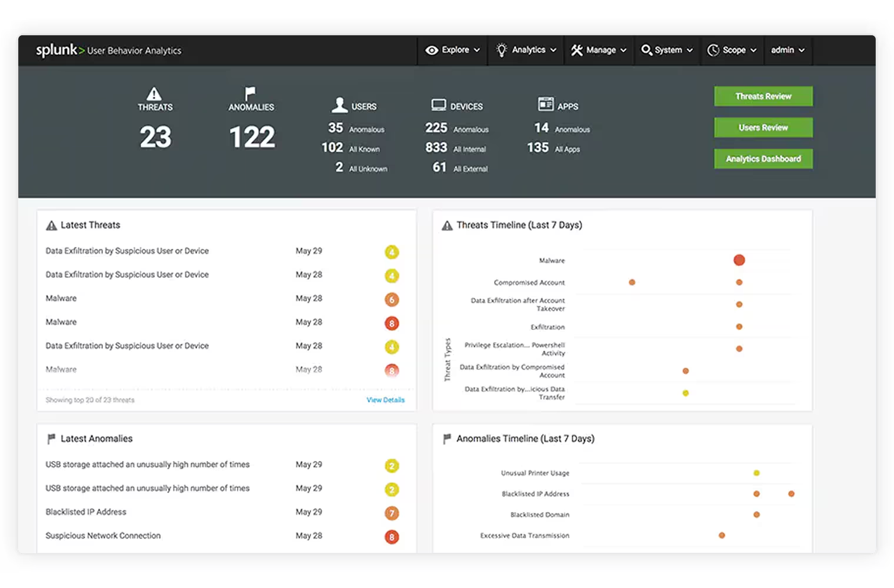Click the Users person icon
894x588 pixels.
[x=339, y=104]
